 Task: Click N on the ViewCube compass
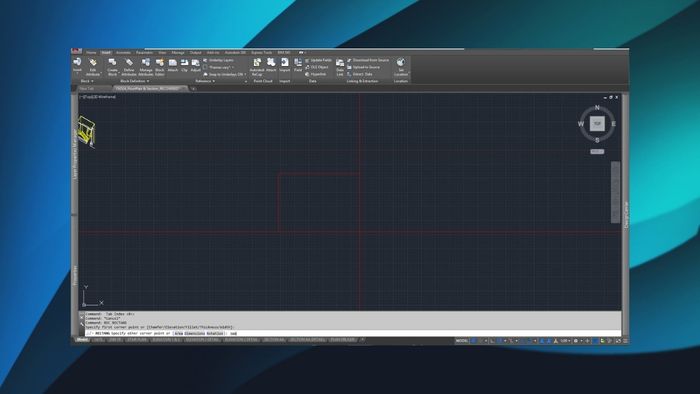click(x=597, y=108)
